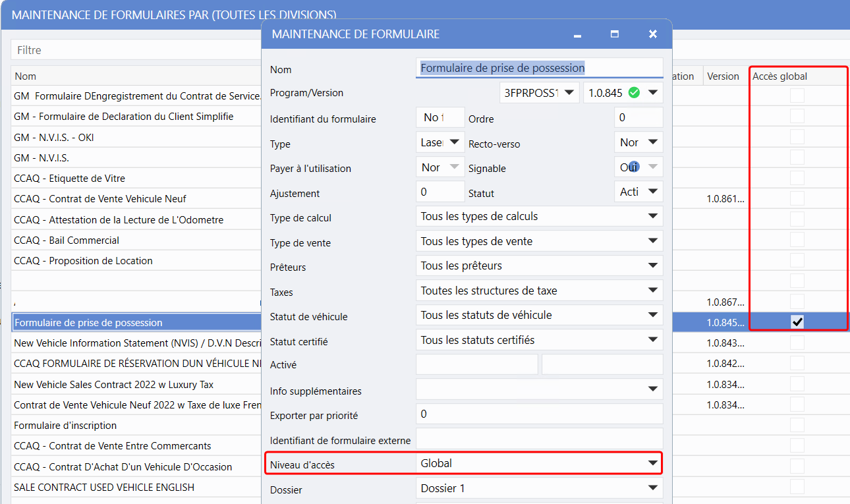Click the green checkmark beside version 1.0.845
Screen dimensions: 850x504
pyautogui.click(x=634, y=93)
